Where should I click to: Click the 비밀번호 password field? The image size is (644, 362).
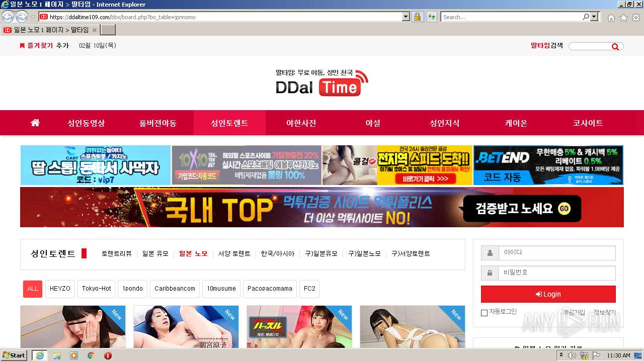click(556, 273)
